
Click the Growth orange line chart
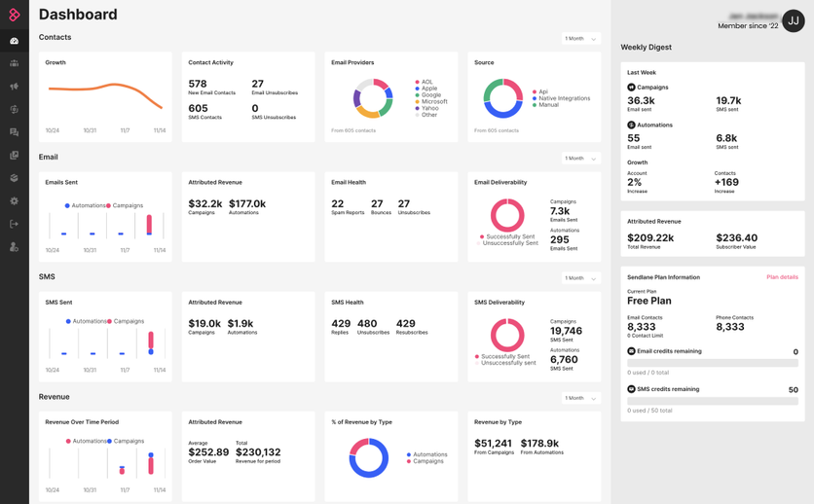pyautogui.click(x=105, y=95)
